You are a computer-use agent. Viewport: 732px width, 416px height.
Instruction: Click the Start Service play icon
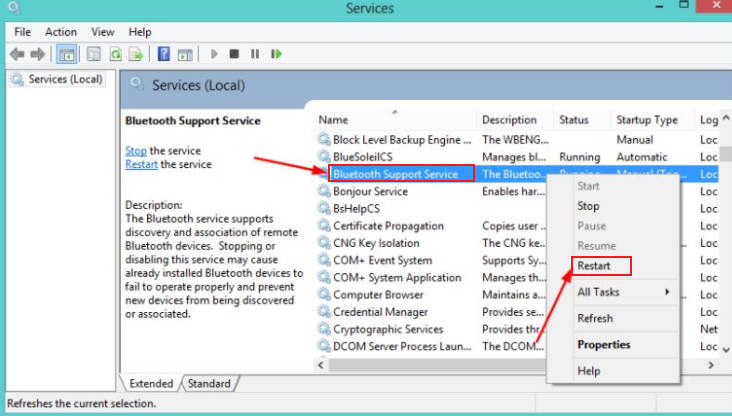214,54
